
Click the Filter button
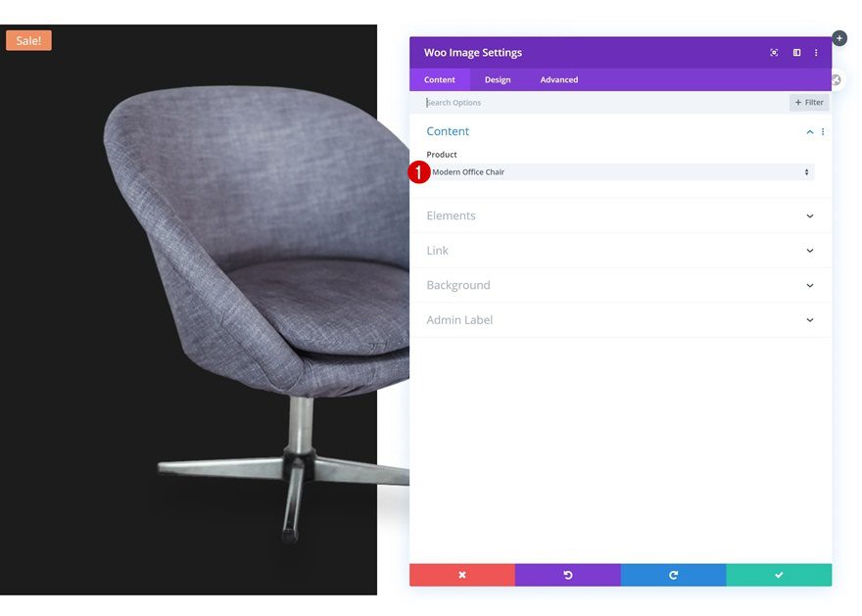click(x=809, y=102)
